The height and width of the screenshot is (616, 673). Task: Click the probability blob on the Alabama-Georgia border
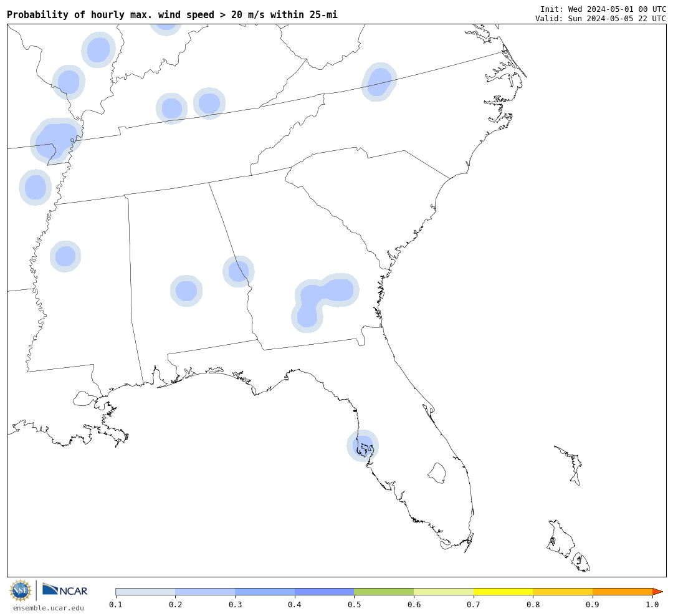pyautogui.click(x=238, y=271)
